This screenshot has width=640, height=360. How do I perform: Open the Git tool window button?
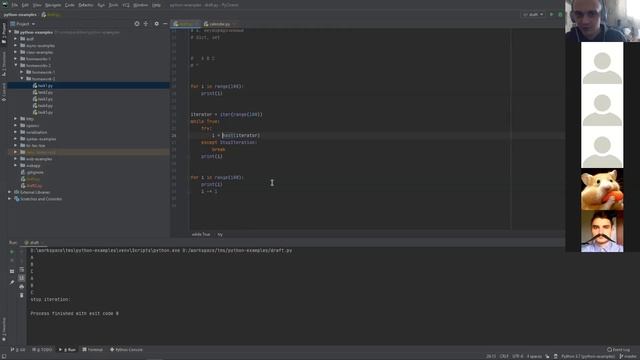(18, 350)
